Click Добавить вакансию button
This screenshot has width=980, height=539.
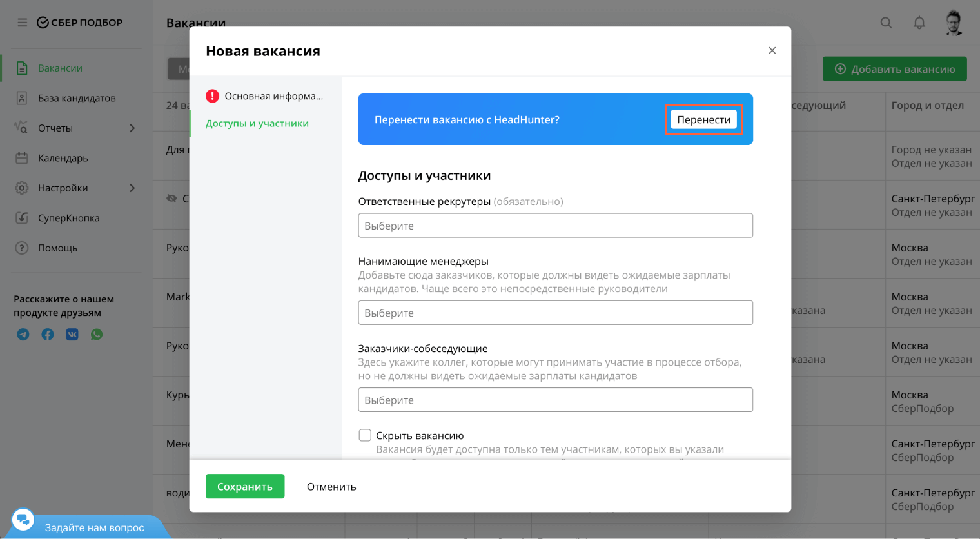tap(894, 69)
